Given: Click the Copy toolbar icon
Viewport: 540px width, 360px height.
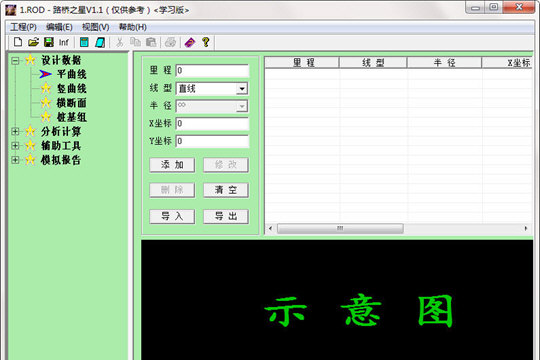Looking at the screenshot, I should (135, 42).
